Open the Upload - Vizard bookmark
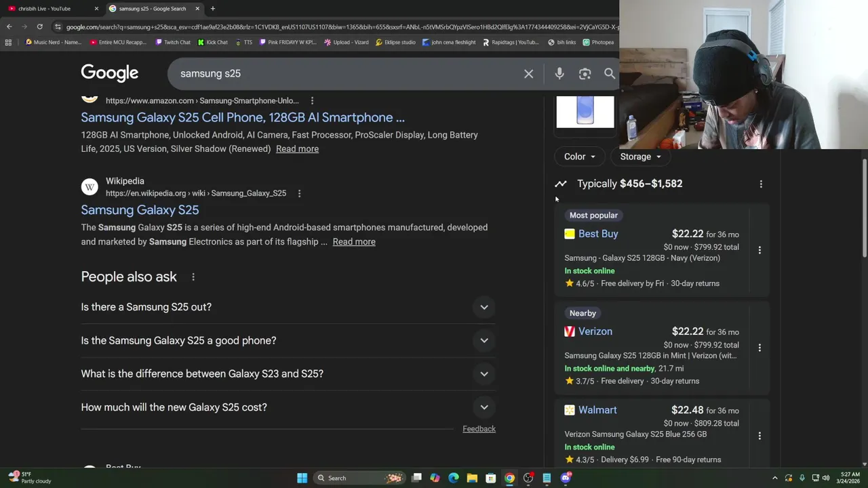The image size is (868, 488). pos(346,42)
